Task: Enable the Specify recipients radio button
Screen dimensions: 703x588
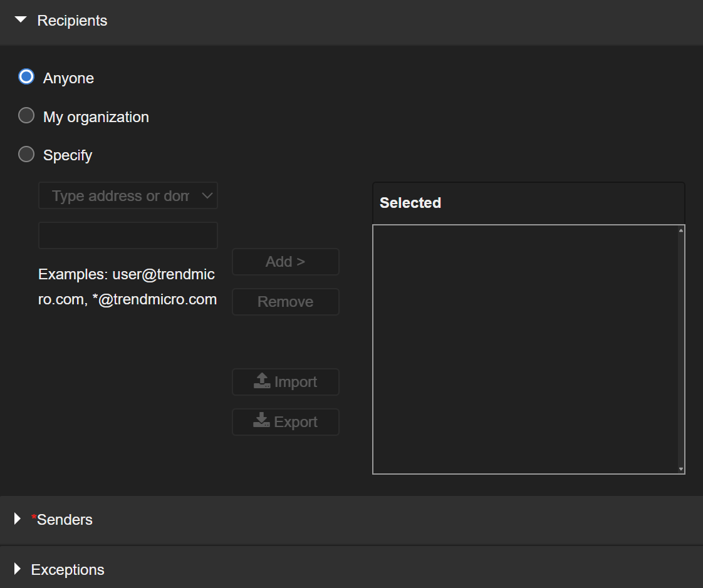Action: 26,154
